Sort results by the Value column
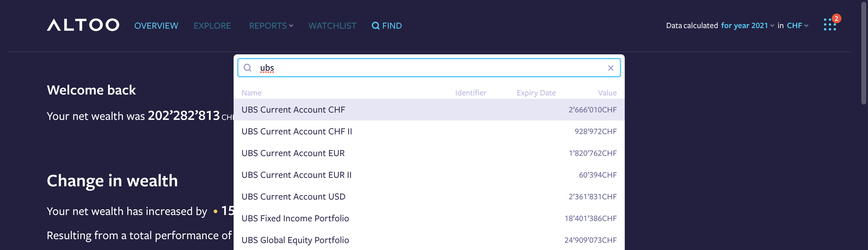The width and height of the screenshot is (868, 250). [x=607, y=92]
